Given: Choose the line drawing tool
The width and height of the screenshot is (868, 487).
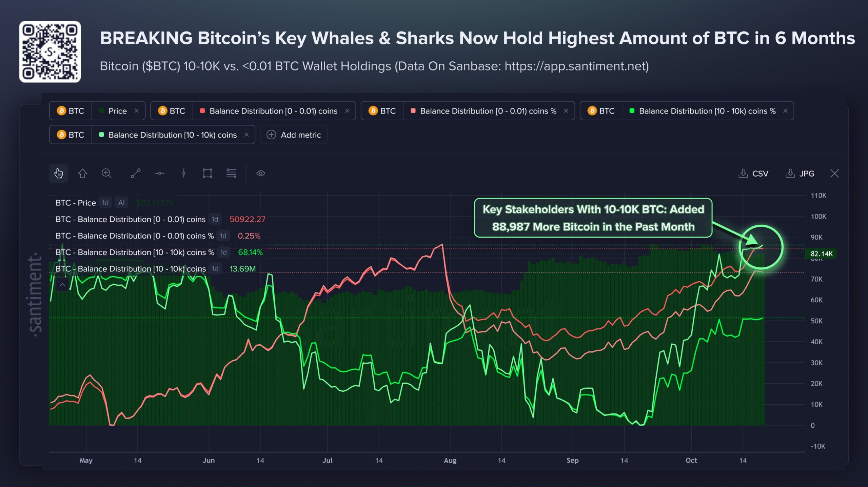Looking at the screenshot, I should [136, 173].
